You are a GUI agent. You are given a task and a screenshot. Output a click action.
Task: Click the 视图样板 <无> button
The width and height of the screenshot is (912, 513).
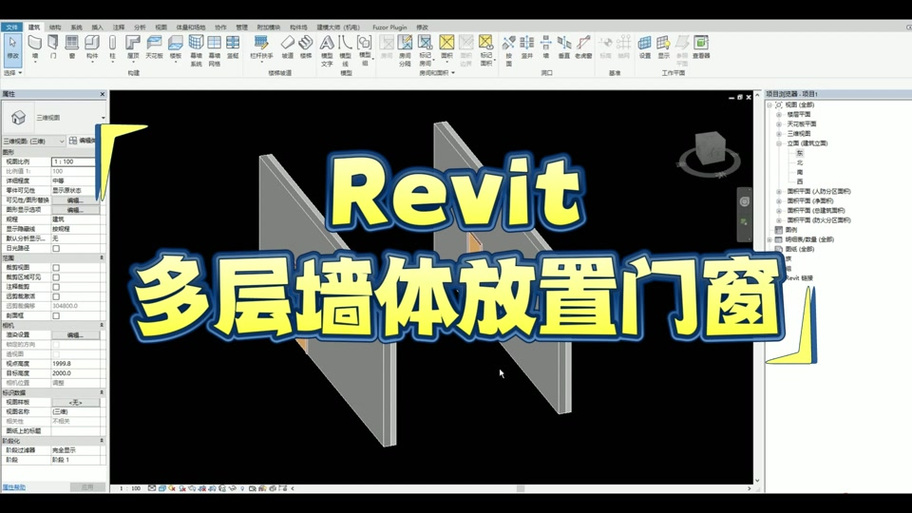point(76,402)
